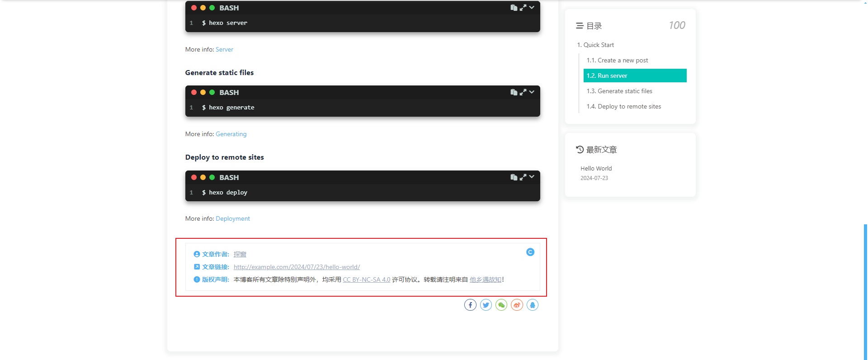Viewport: 868px width, 360px height.
Task: Select 1.4 Deploy to remote sites
Action: coord(623,107)
